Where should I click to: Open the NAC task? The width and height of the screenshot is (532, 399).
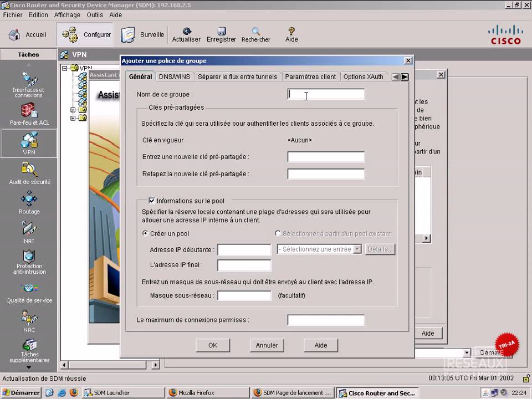click(29, 321)
